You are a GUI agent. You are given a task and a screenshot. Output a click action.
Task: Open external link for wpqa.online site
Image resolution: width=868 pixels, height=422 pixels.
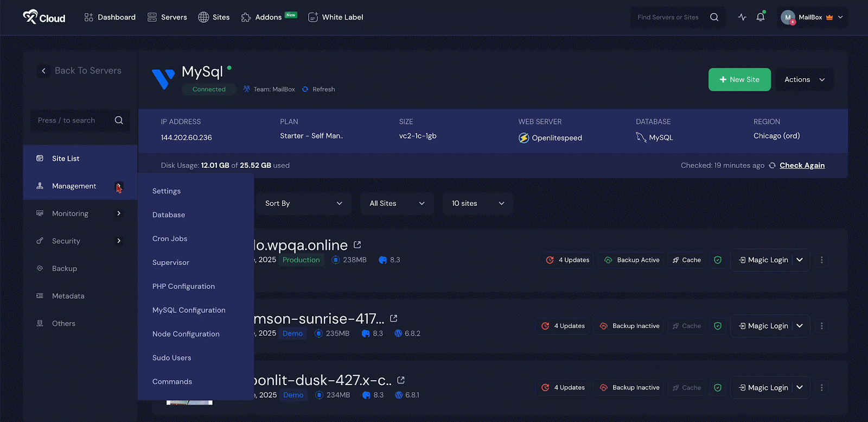point(357,245)
